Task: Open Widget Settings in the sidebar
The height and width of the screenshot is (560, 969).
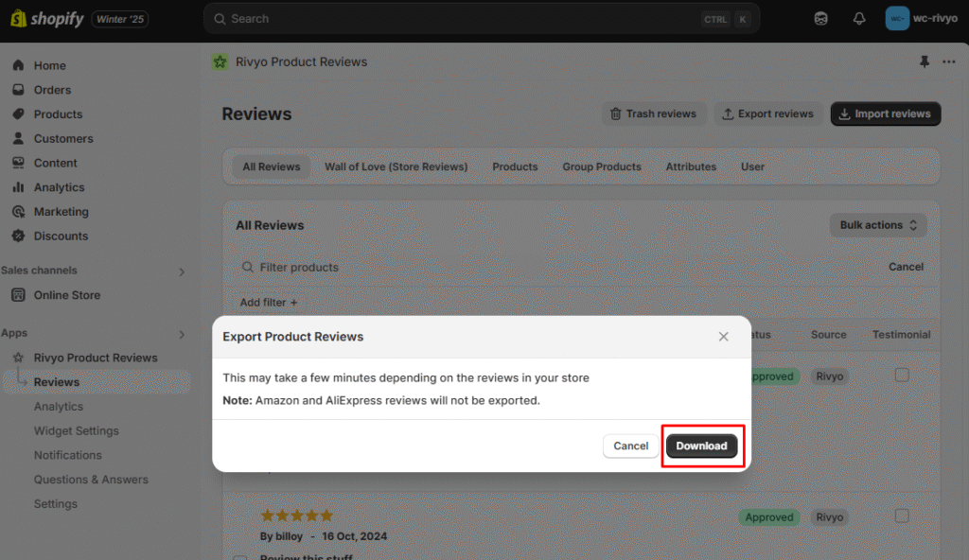Action: (77, 431)
